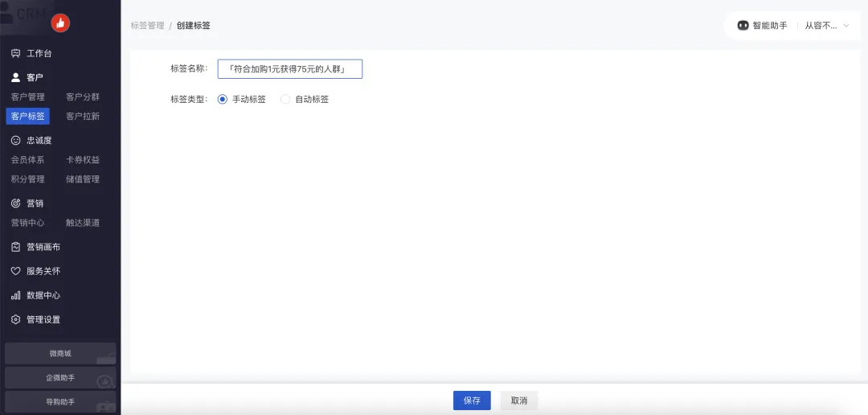Select the 忠诚度 smiley icon
This screenshot has width=868, height=415.
pos(15,141)
